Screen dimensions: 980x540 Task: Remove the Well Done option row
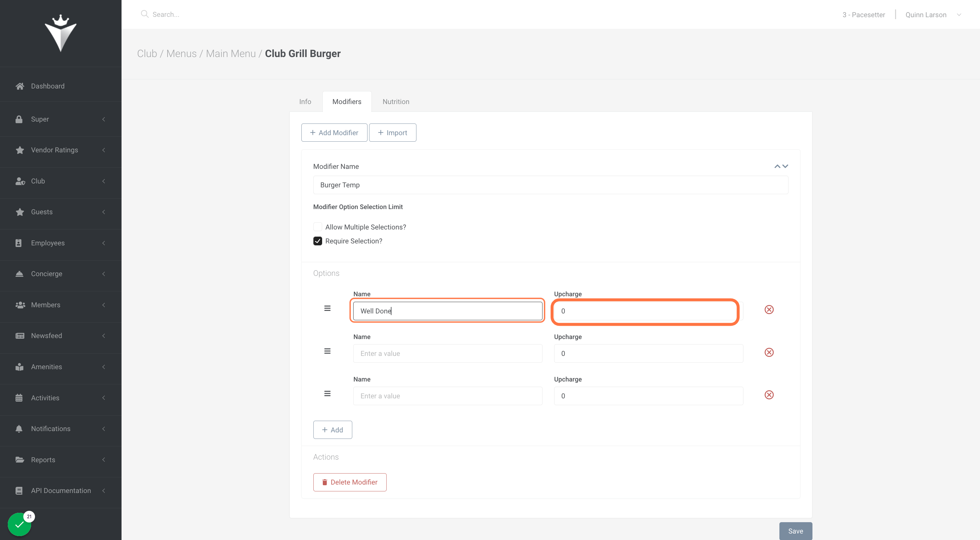click(x=769, y=310)
